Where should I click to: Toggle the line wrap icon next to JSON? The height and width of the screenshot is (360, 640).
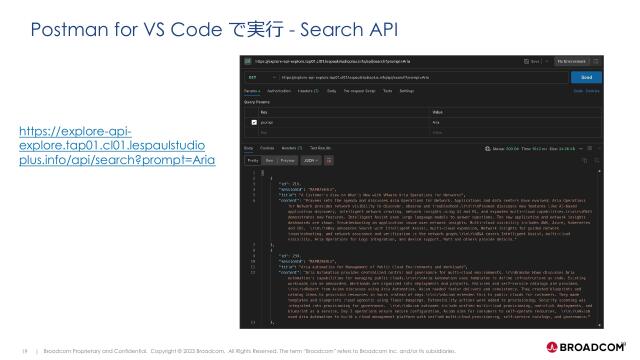tap(329, 160)
